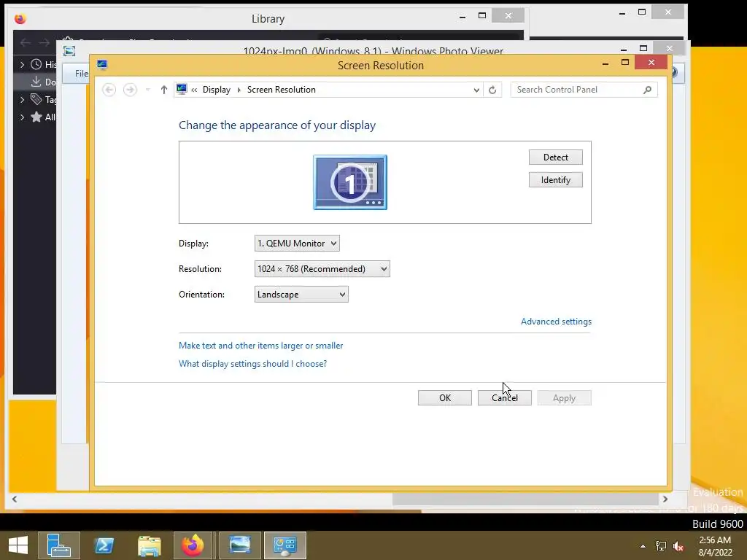Viewport: 747px width, 560px height.
Task: Switch to Photo Viewer in taskbar
Action: pyautogui.click(x=239, y=545)
